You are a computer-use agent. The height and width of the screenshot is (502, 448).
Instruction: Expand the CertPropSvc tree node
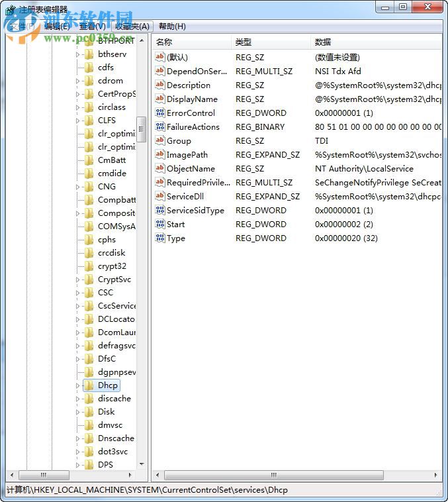point(78,94)
